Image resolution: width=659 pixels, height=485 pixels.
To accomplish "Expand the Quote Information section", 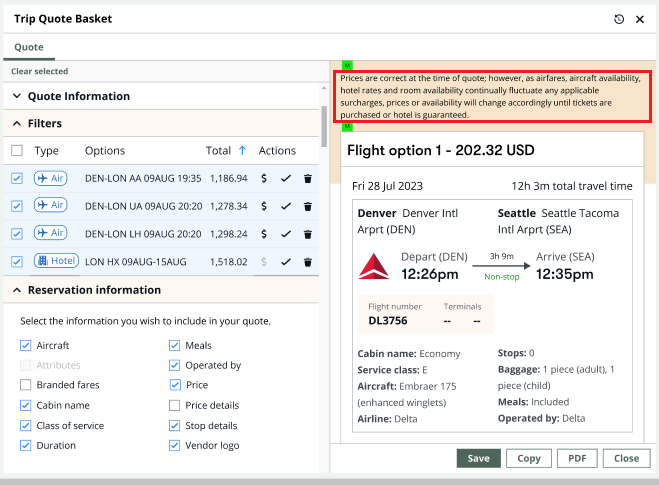I will coord(17,97).
